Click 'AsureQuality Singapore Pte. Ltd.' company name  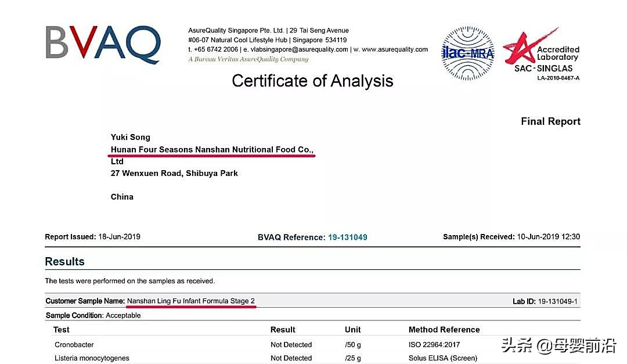pos(236,30)
